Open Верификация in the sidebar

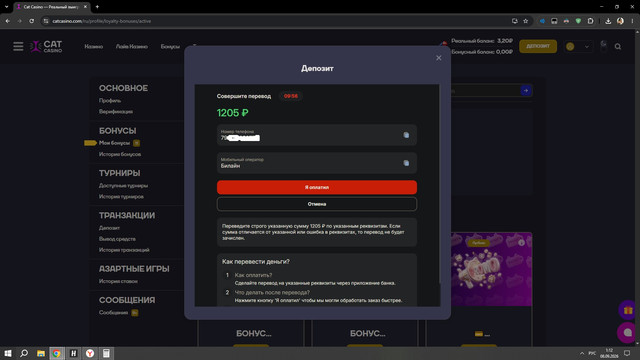click(x=116, y=111)
